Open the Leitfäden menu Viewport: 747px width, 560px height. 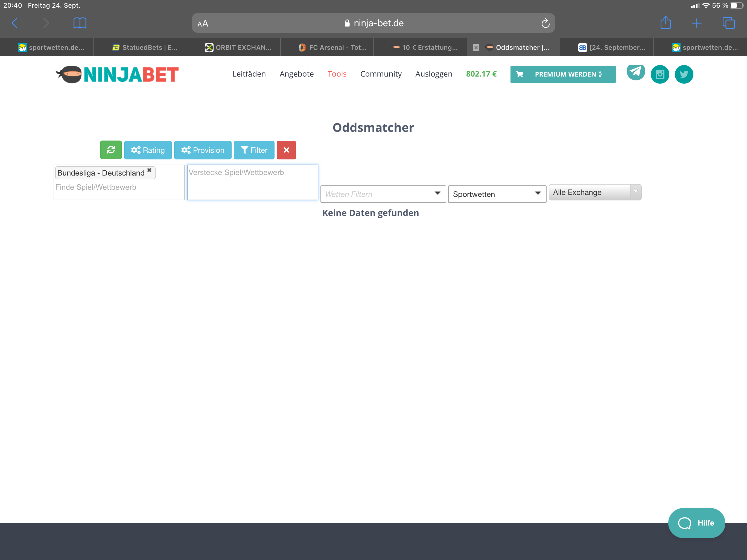pos(249,74)
